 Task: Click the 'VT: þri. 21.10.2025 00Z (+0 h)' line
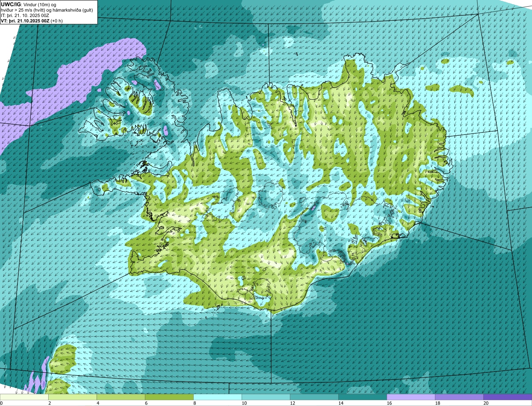point(32,20)
